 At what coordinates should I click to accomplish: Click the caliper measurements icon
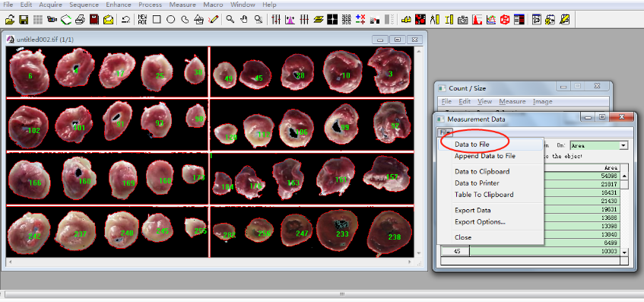(x=435, y=19)
